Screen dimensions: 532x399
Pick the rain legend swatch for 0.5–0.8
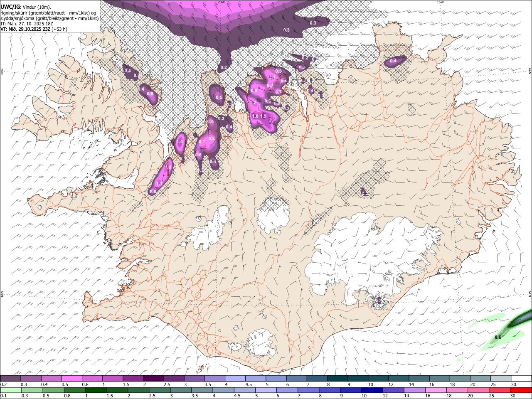point(53,390)
